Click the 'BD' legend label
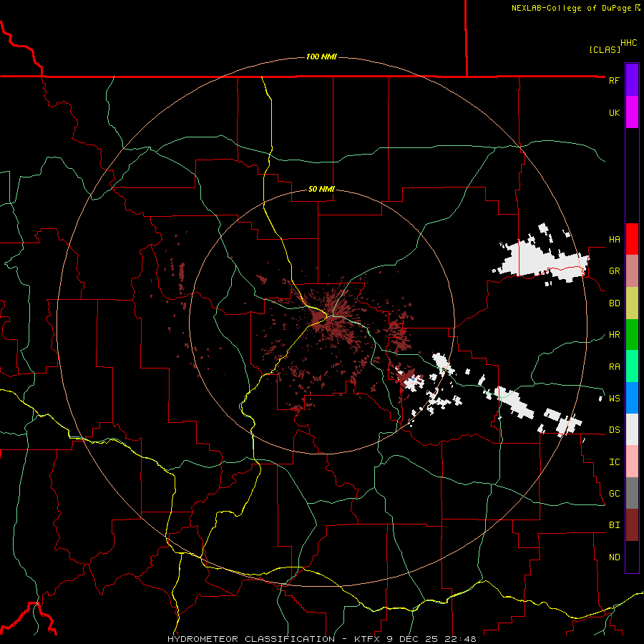Viewport: 644px width, 644px height. click(x=614, y=303)
